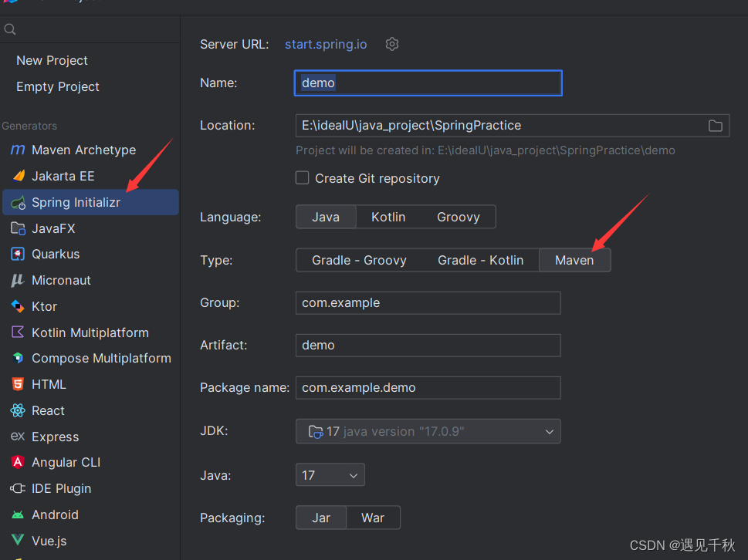Click the Android robot icon
748x560 pixels.
point(18,514)
